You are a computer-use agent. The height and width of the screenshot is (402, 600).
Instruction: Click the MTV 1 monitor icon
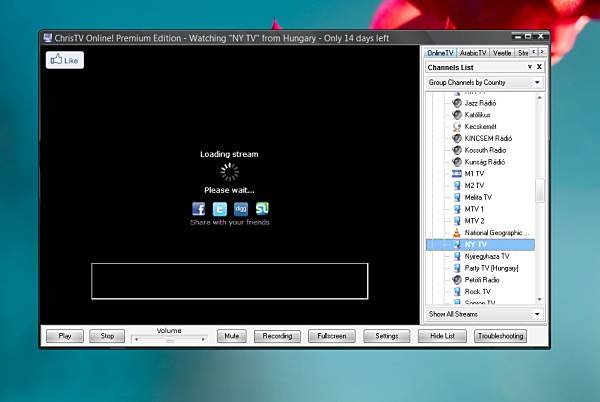[457, 209]
